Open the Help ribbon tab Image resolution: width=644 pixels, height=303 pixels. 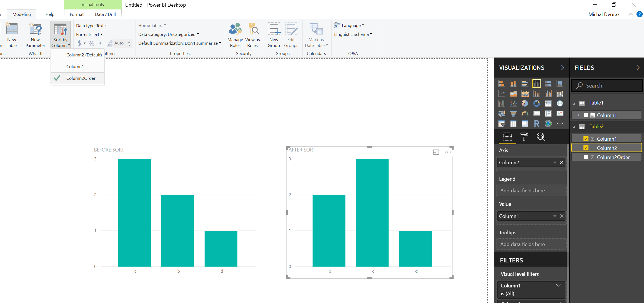(x=50, y=14)
